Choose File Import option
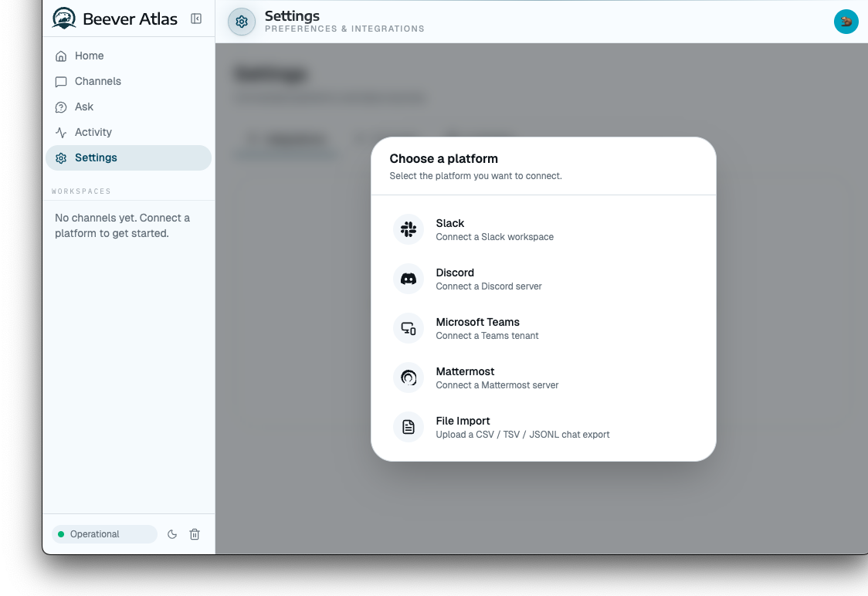 coord(543,427)
